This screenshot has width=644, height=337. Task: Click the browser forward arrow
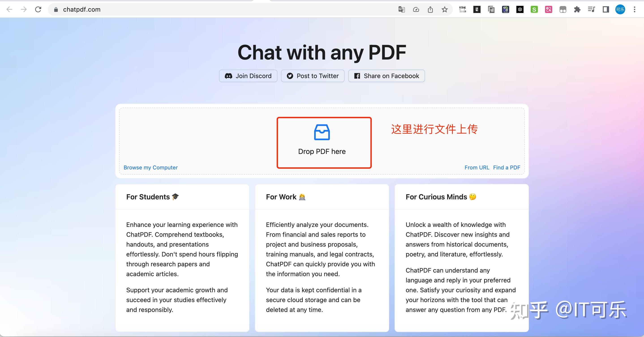[x=24, y=9]
